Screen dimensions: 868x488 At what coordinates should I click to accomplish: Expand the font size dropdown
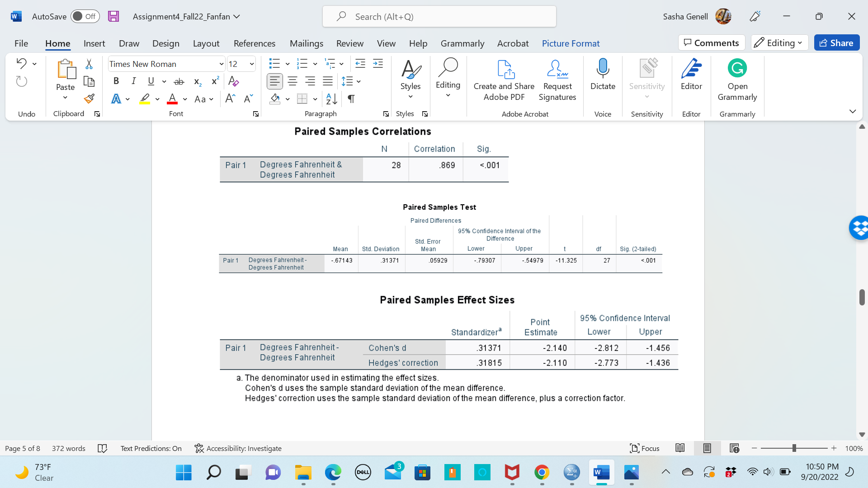tap(252, 64)
